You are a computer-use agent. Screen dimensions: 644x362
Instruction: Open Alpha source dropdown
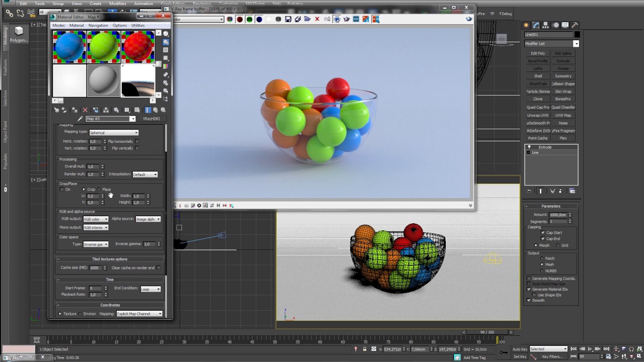(148, 219)
